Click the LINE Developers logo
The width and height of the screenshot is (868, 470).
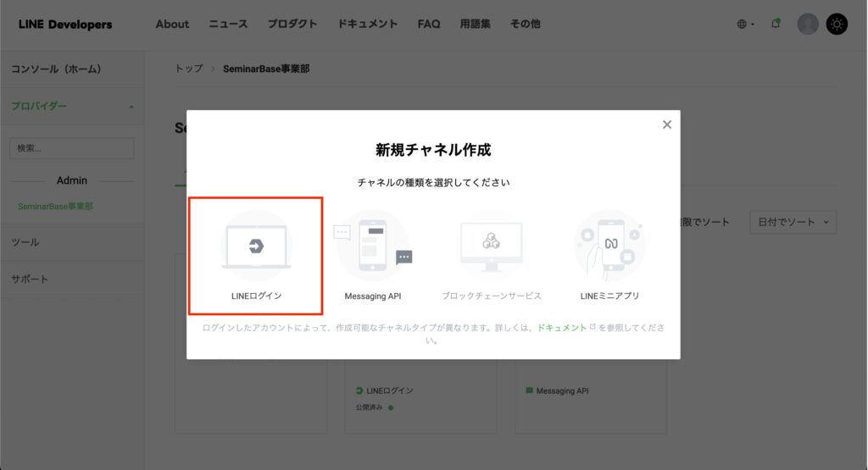click(x=65, y=24)
